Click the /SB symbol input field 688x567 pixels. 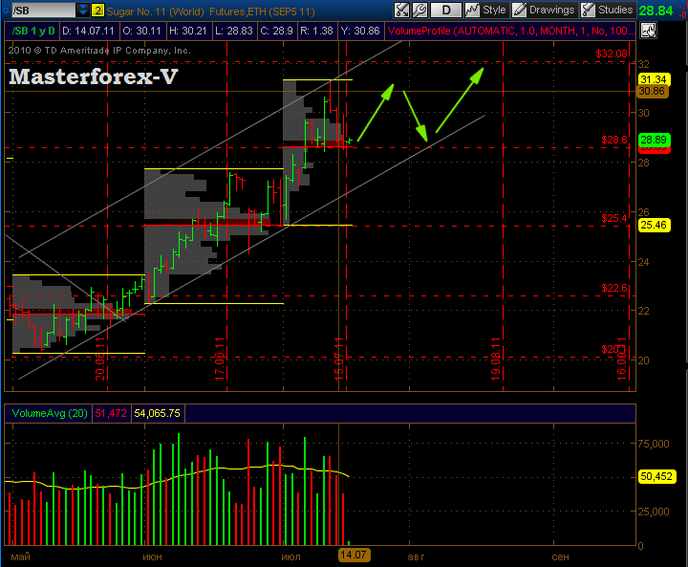click(43, 10)
